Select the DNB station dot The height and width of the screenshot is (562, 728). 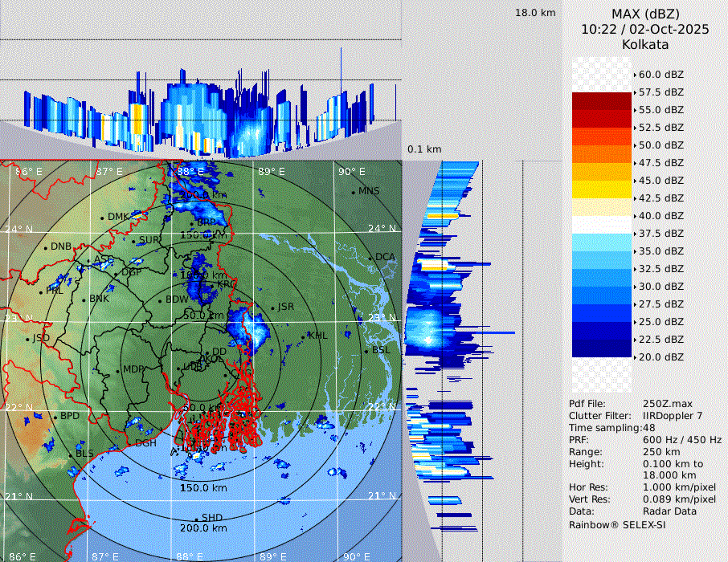pos(46,246)
